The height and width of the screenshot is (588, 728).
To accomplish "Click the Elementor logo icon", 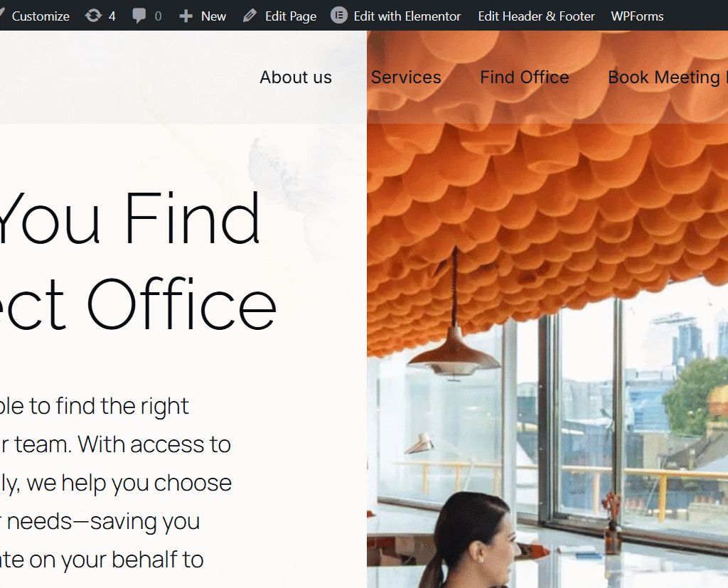I will coord(339,16).
